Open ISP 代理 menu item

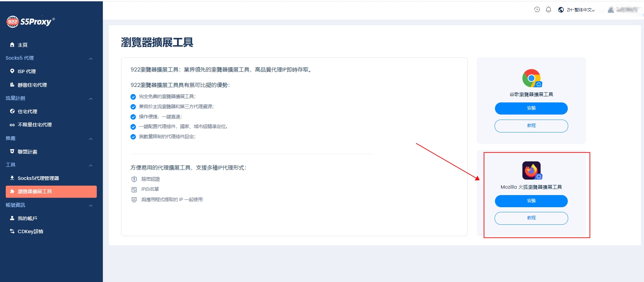[26, 71]
